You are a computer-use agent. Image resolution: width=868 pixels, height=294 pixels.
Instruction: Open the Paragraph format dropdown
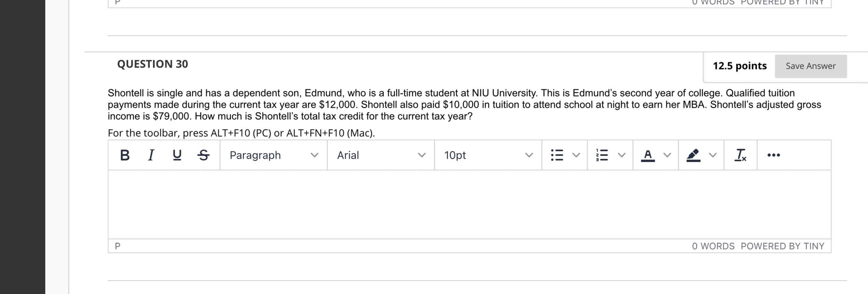pos(274,155)
